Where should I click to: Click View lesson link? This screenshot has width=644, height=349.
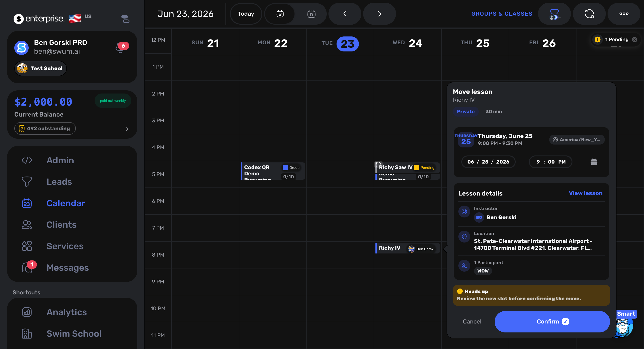tap(585, 193)
